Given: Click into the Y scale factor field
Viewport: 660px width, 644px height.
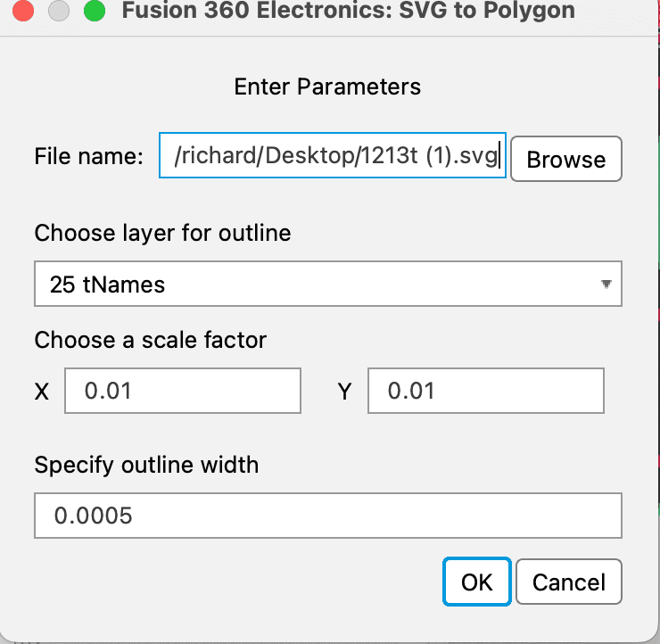Looking at the screenshot, I should click(486, 391).
